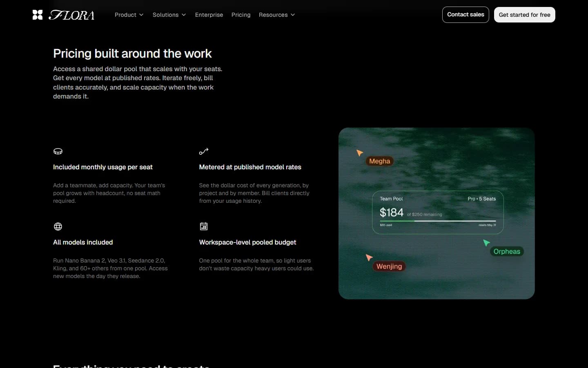Click the 'of $250 remaining' text
Viewport: 588px width, 368px height.
(424, 215)
